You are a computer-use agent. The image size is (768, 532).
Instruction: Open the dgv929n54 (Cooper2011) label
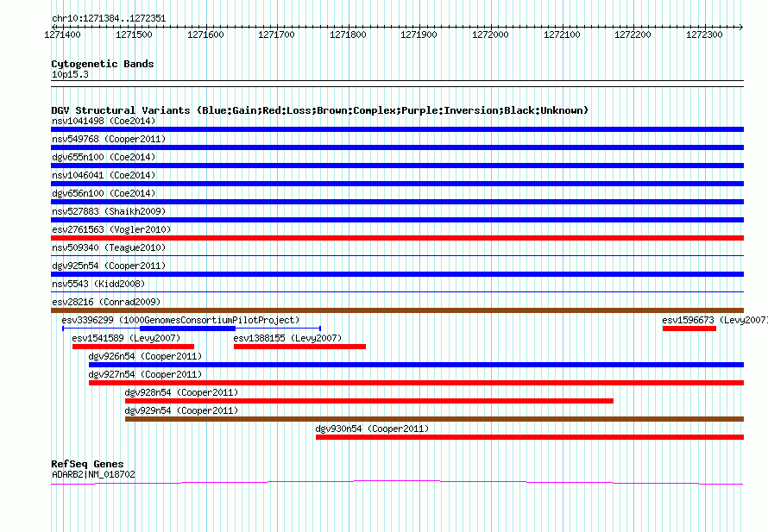tap(181, 410)
